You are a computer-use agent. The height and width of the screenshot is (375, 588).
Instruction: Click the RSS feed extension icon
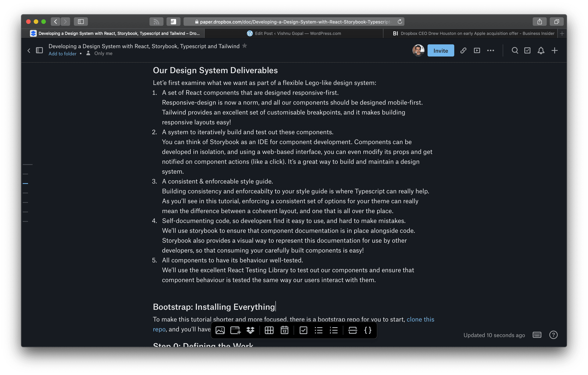point(156,22)
